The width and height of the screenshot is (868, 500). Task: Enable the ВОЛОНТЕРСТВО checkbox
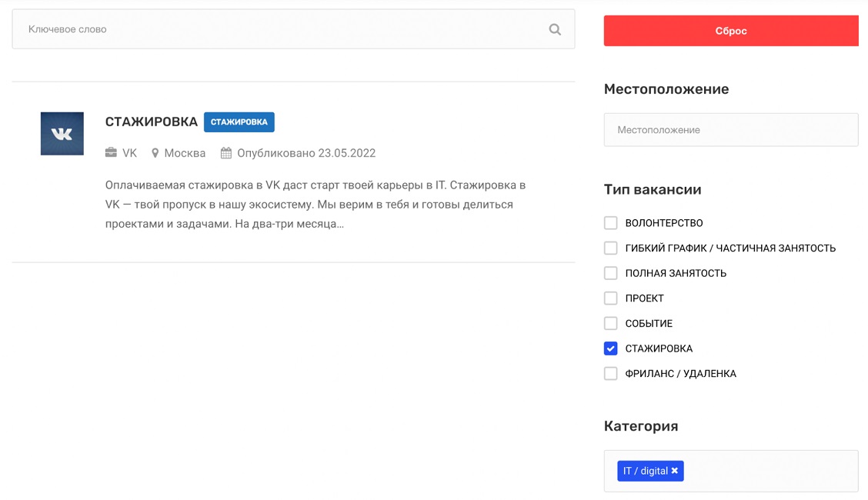pyautogui.click(x=610, y=222)
